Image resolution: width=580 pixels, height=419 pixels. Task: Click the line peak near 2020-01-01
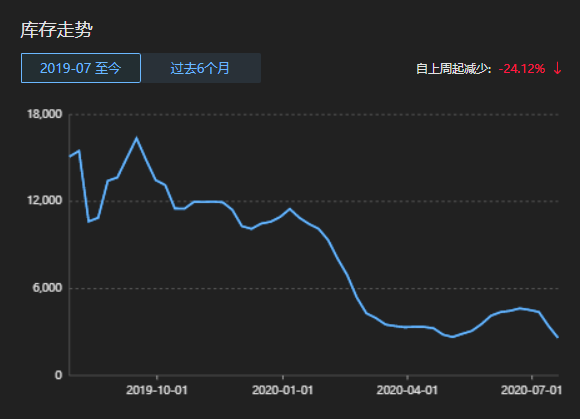point(290,209)
